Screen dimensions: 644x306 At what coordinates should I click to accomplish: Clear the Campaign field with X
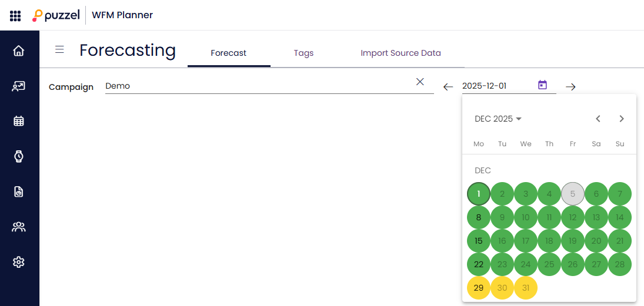click(420, 82)
